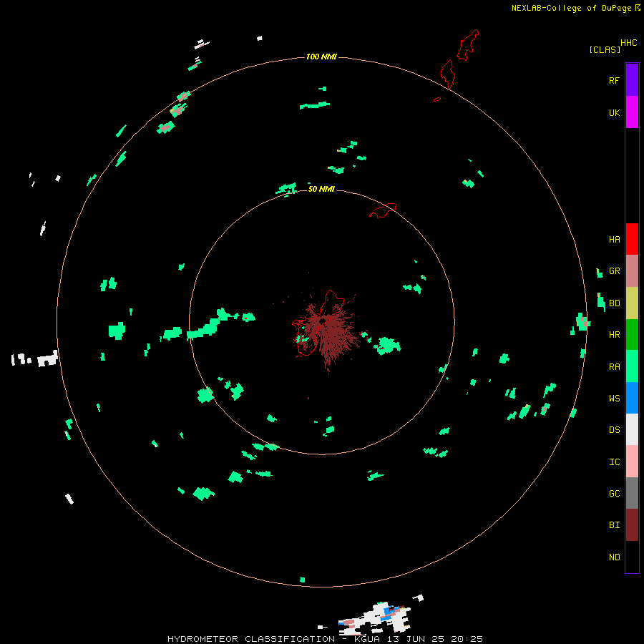Click the ND legend label

tap(614, 557)
